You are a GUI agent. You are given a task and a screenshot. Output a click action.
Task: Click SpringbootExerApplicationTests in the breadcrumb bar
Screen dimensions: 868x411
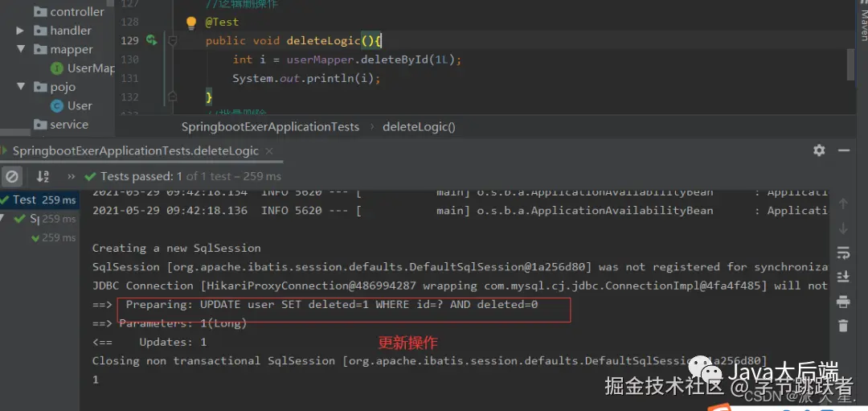point(271,127)
